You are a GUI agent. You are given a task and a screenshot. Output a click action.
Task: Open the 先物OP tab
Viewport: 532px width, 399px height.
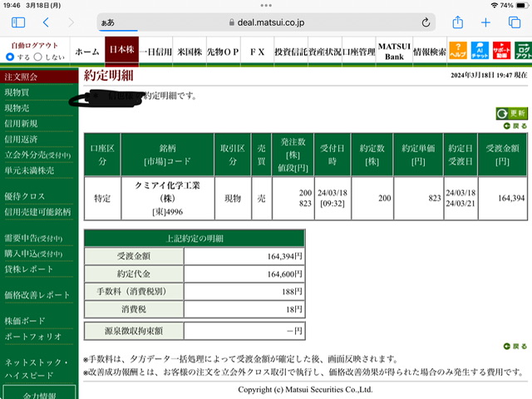(x=224, y=52)
